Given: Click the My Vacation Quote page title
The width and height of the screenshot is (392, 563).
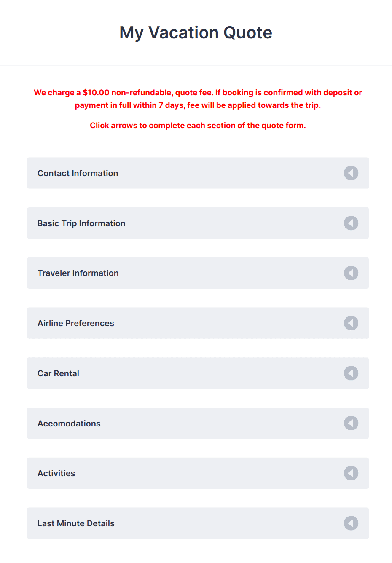Looking at the screenshot, I should click(196, 32).
